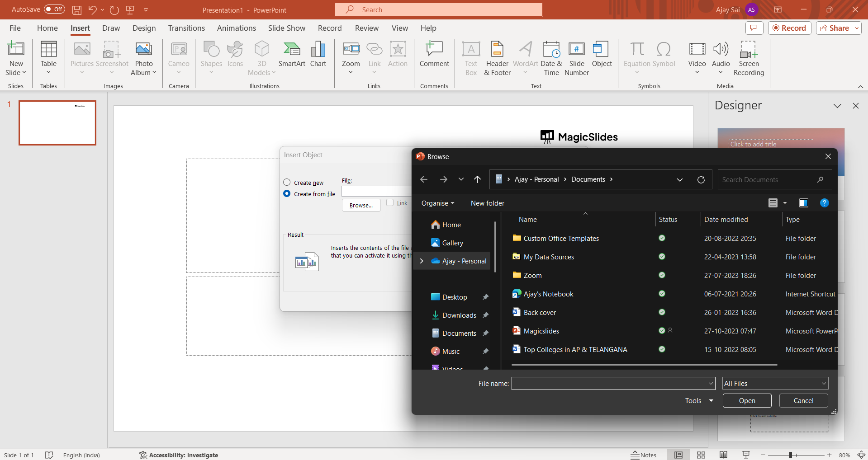Image resolution: width=868 pixels, height=460 pixels.
Task: Switch to the Design tab
Action: (144, 28)
